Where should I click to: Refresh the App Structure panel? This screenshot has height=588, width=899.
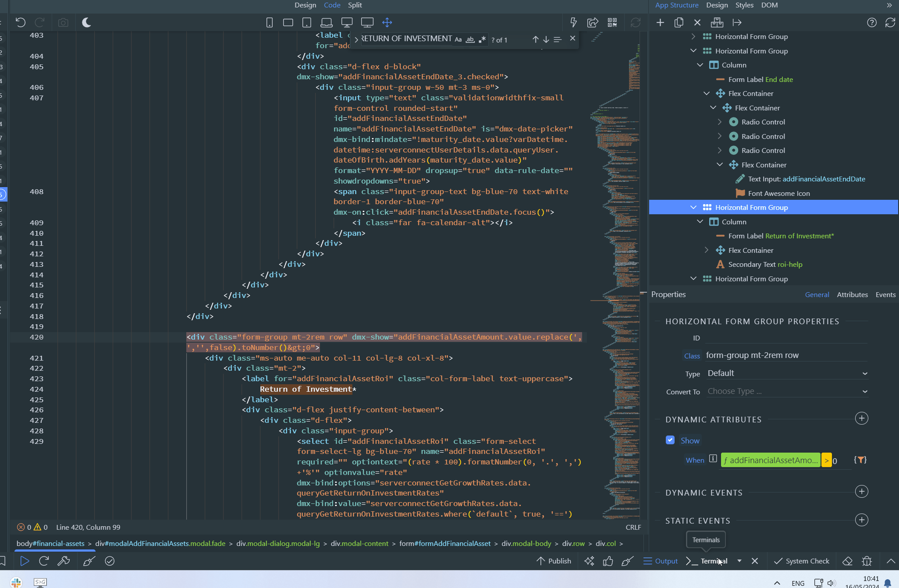pyautogui.click(x=890, y=22)
